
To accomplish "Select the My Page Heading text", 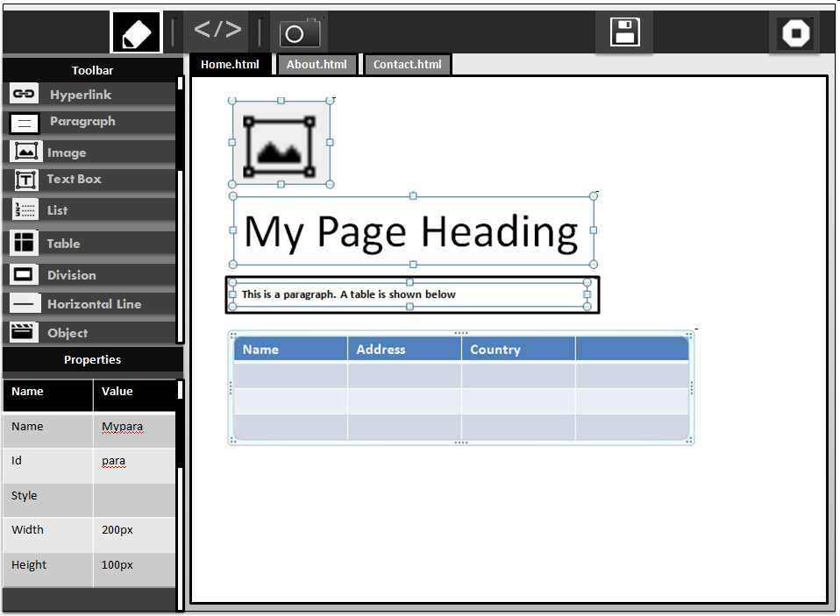I will coord(411,231).
